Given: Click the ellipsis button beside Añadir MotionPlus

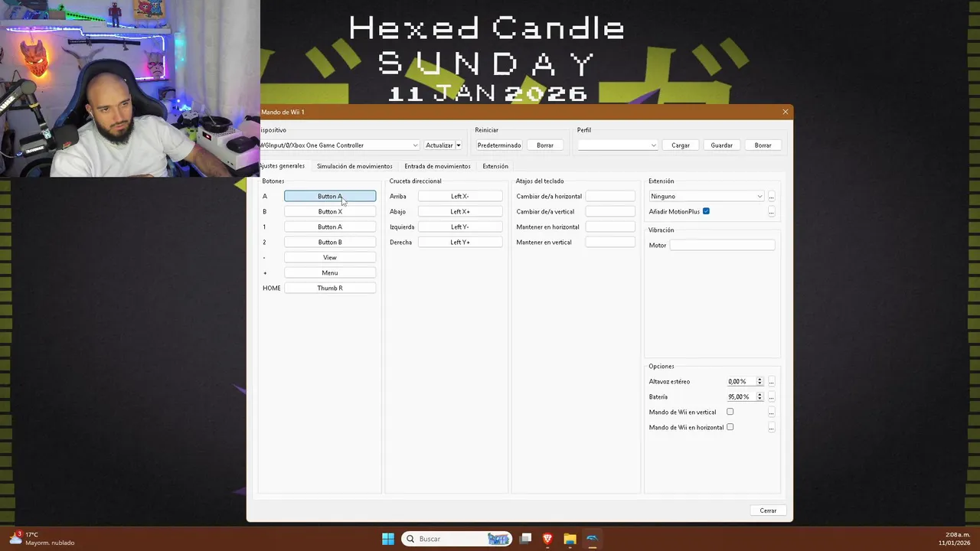Looking at the screenshot, I should (771, 212).
